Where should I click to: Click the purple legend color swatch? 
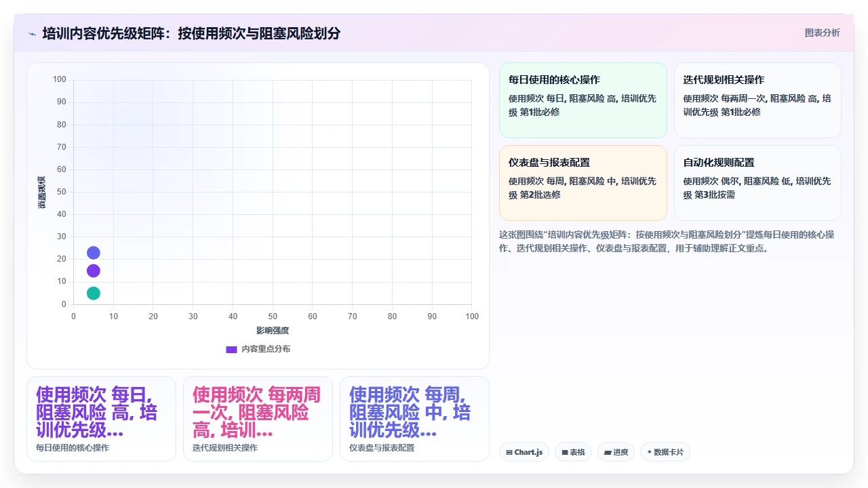point(231,349)
